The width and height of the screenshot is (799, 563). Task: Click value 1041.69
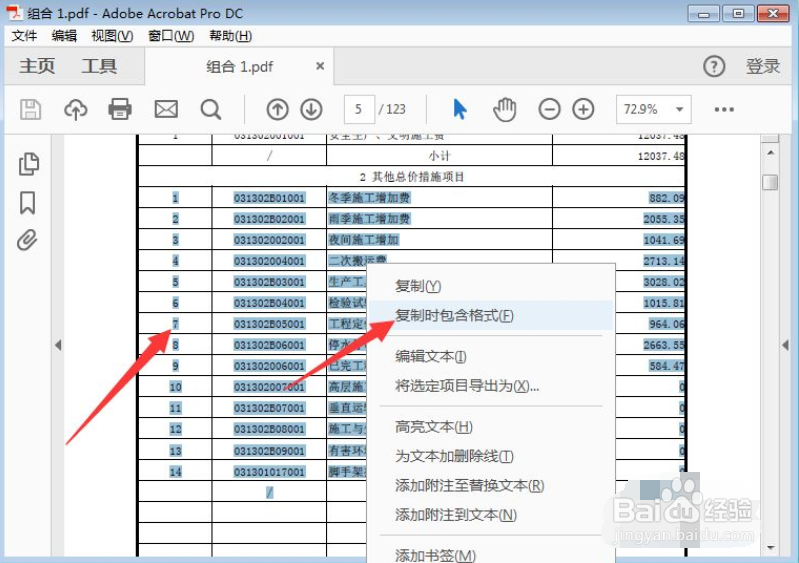coord(663,240)
